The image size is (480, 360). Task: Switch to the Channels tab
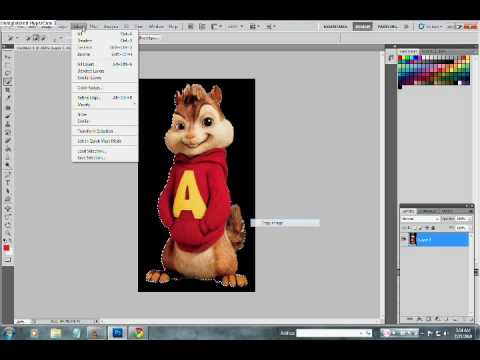click(428, 211)
